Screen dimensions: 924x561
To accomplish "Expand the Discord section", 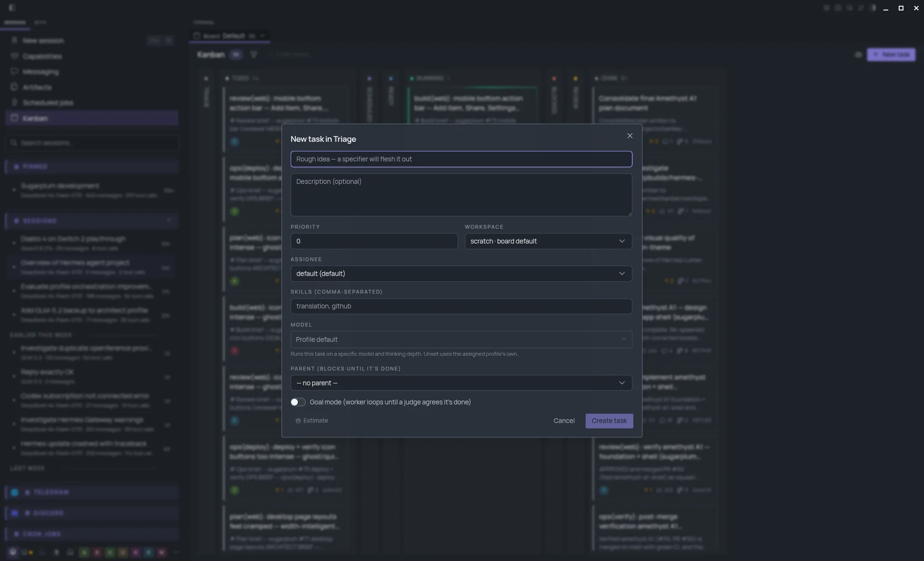I will [x=92, y=513].
